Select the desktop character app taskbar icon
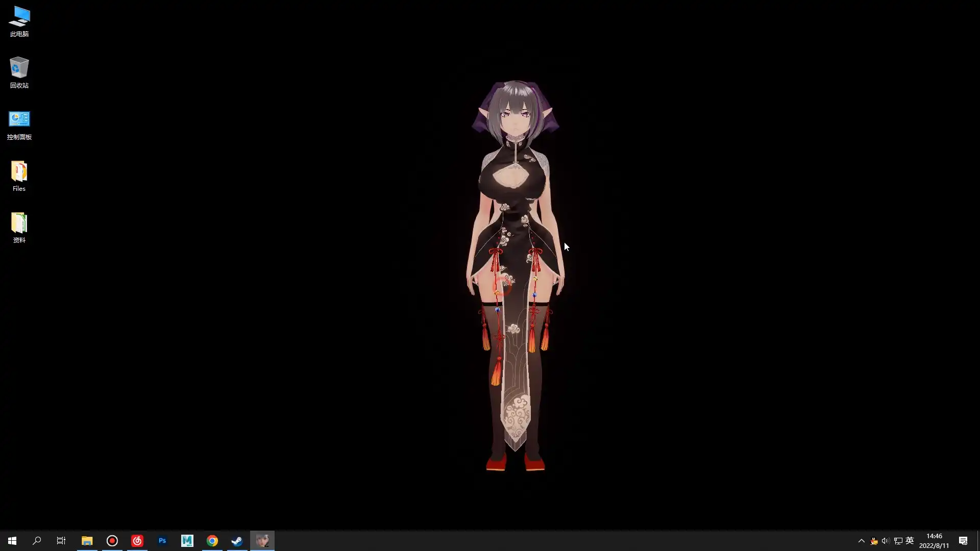 262,540
